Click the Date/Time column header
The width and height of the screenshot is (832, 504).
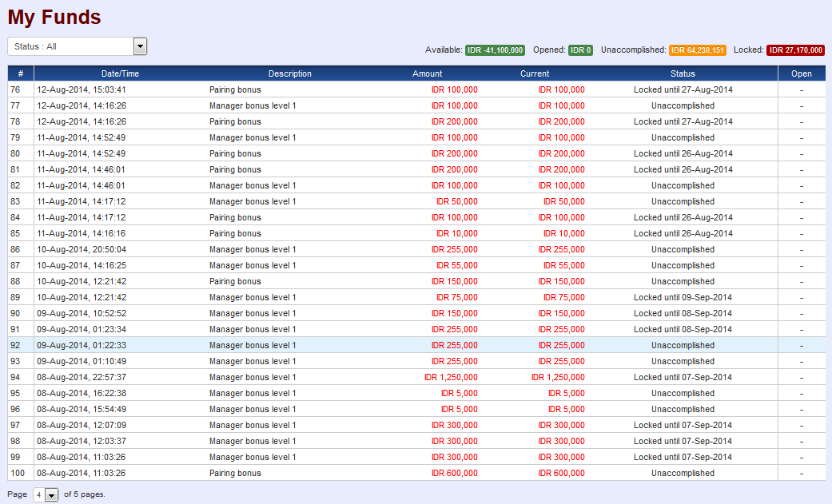point(120,73)
